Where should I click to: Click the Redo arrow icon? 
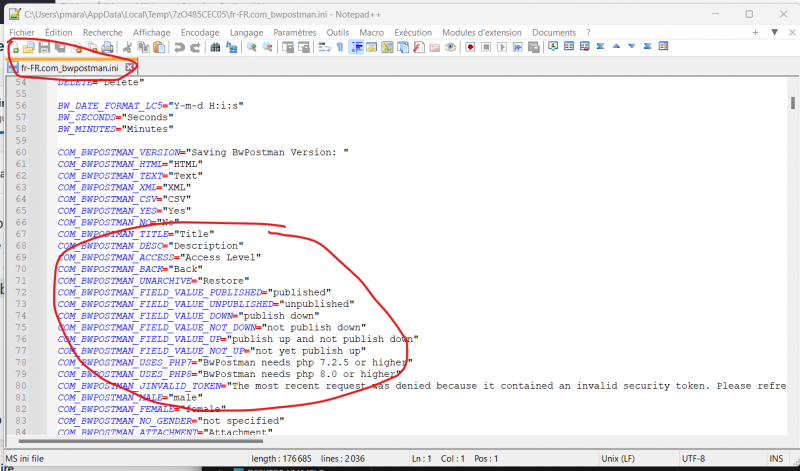(195, 47)
